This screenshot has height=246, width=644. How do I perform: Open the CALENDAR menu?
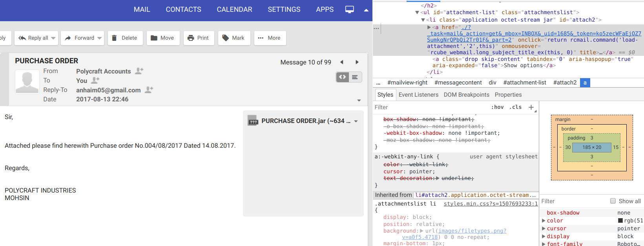point(234,9)
